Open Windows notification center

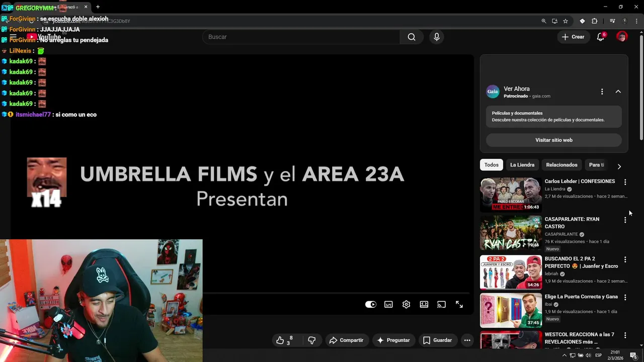[x=633, y=355]
